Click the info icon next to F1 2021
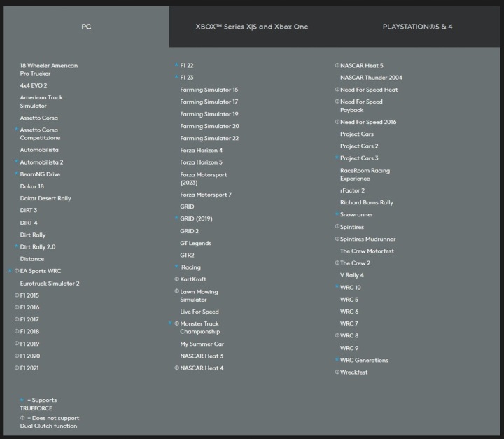This screenshot has height=439, width=504. click(x=17, y=368)
